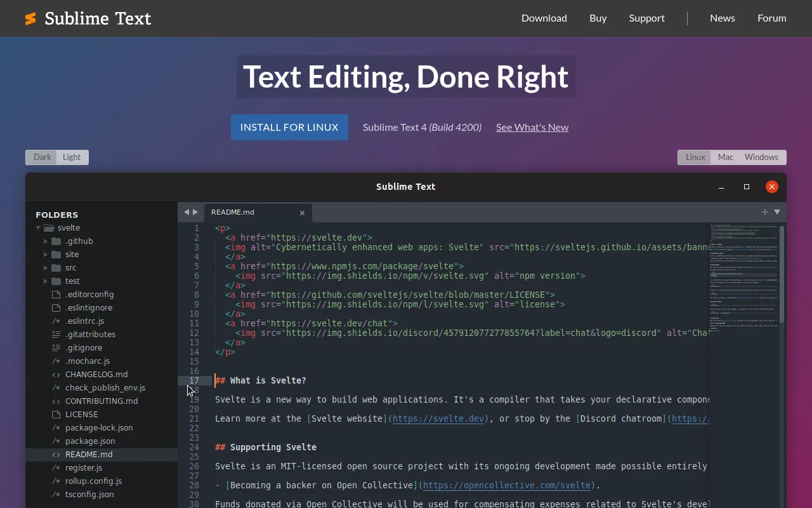Click the editor vertical scrollbar
Screen dimensions: 812x508
tap(782, 273)
